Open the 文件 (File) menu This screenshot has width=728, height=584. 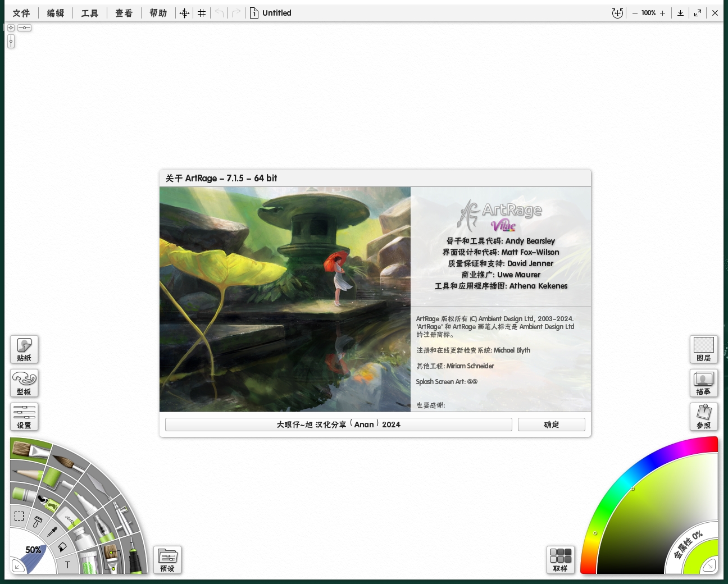[21, 13]
